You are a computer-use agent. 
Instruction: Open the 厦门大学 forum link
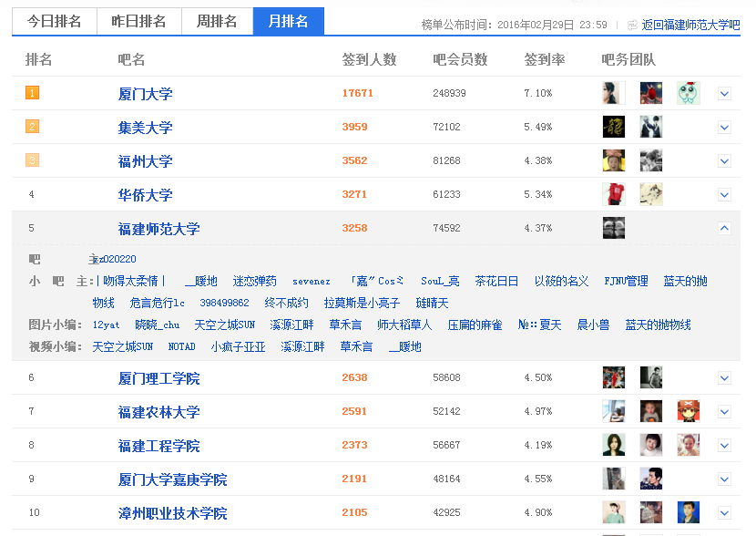tap(145, 94)
